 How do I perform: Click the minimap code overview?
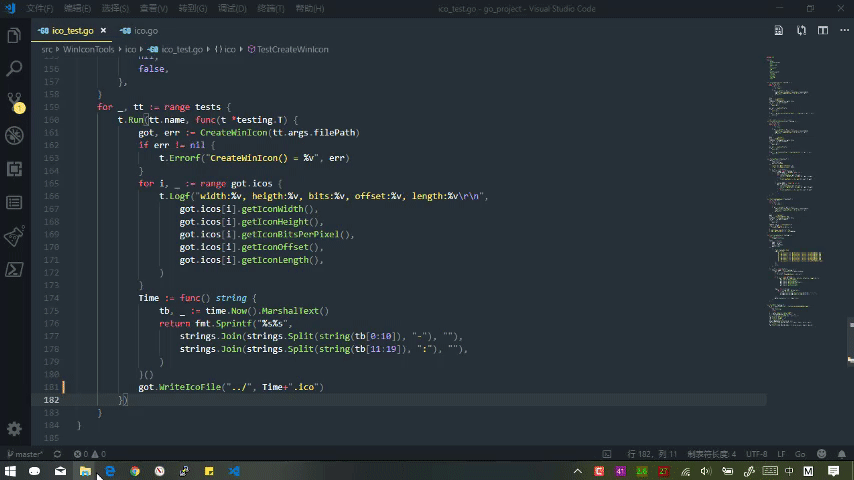[x=795, y=191]
